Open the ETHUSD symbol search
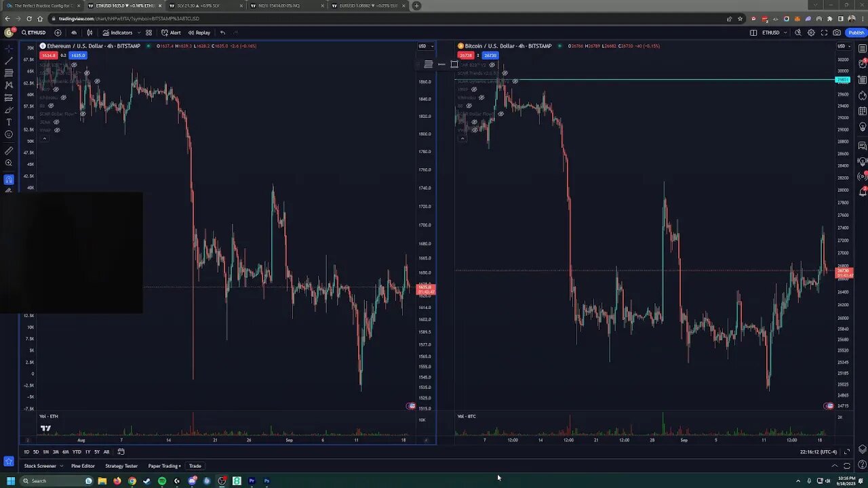 (33, 33)
